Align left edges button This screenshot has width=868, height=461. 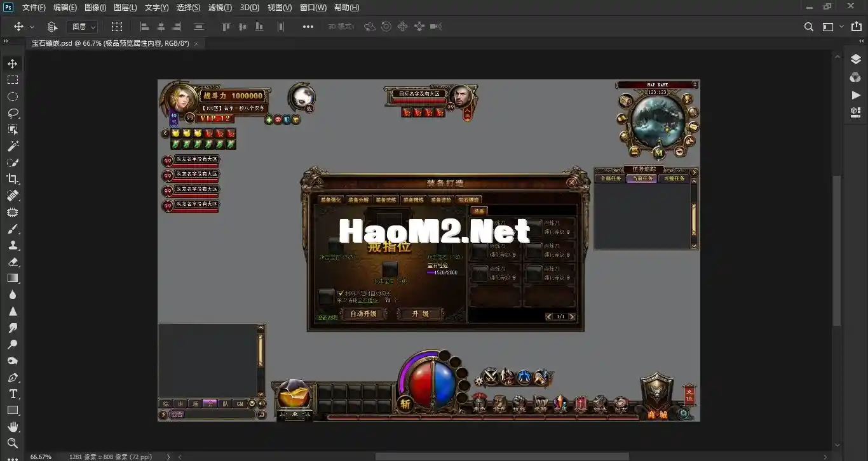(x=144, y=27)
